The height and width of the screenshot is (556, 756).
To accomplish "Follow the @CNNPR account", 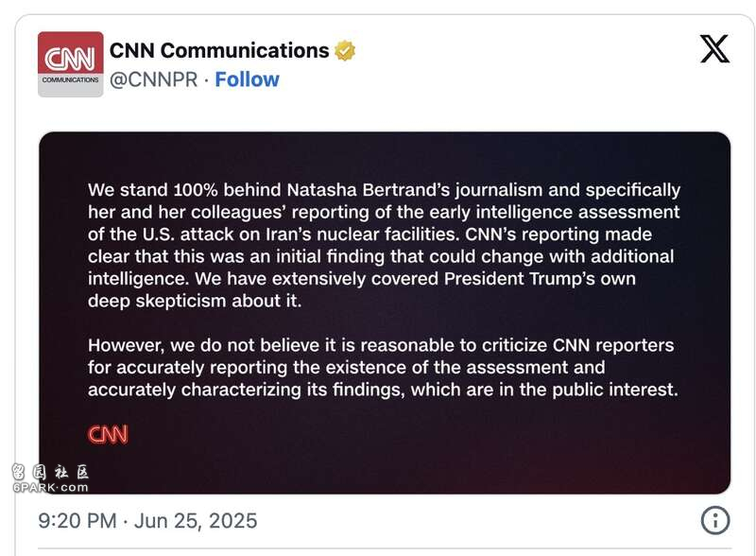I will pyautogui.click(x=247, y=79).
